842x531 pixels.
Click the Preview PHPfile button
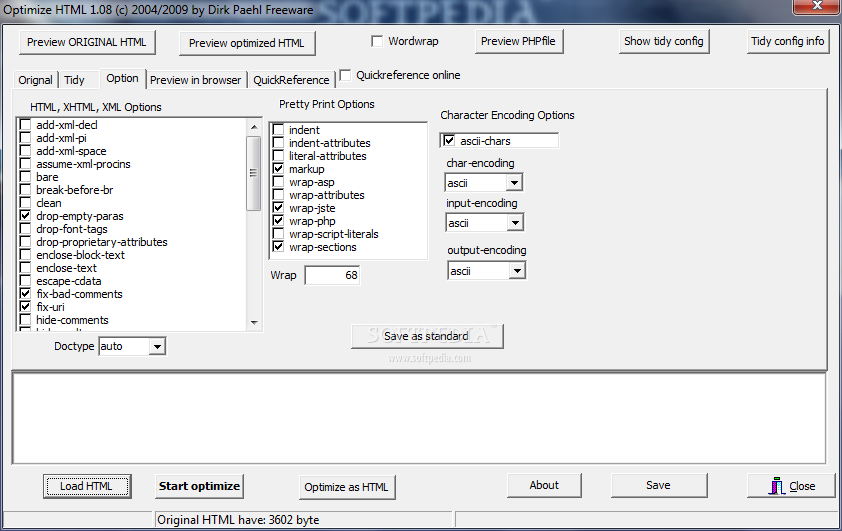(x=518, y=41)
